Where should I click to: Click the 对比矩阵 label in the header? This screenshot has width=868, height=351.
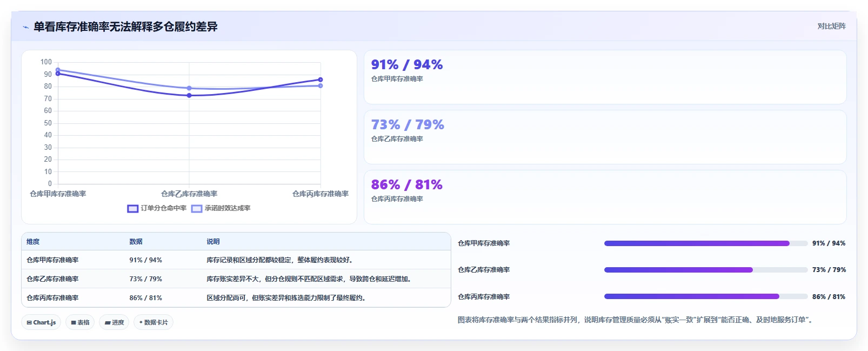[x=831, y=26]
